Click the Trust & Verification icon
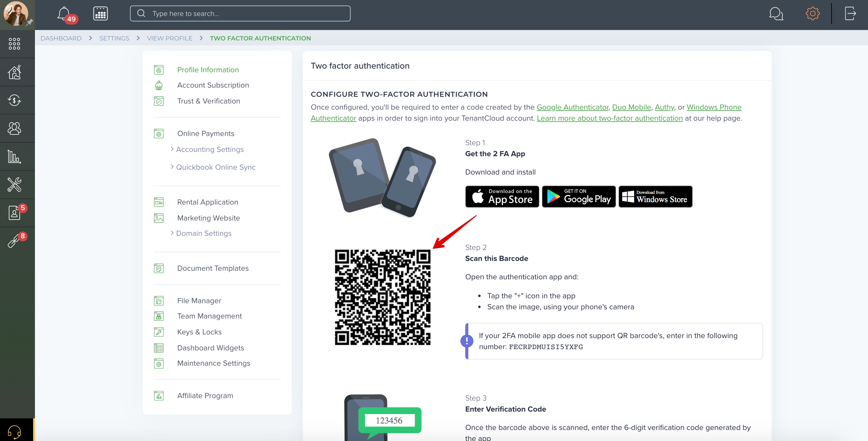The height and width of the screenshot is (441, 868). click(x=159, y=101)
